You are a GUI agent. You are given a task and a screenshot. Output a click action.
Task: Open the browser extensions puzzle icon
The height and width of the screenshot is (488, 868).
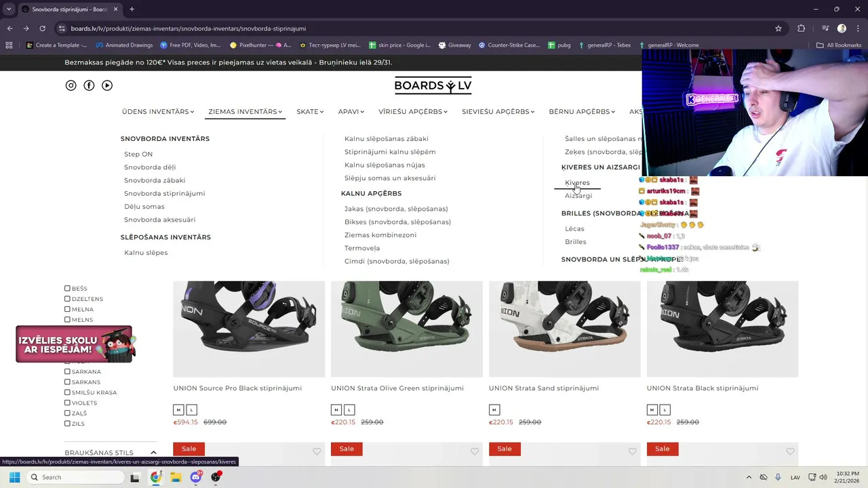click(x=802, y=28)
